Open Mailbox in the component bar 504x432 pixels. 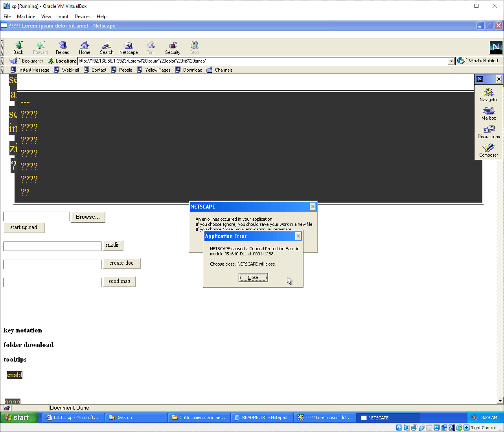click(489, 113)
